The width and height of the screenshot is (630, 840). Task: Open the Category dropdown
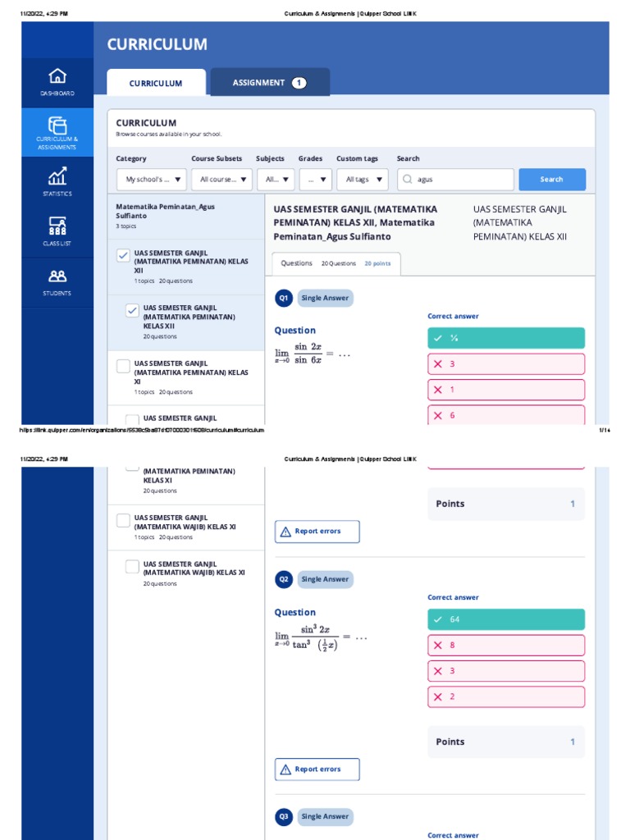151,180
